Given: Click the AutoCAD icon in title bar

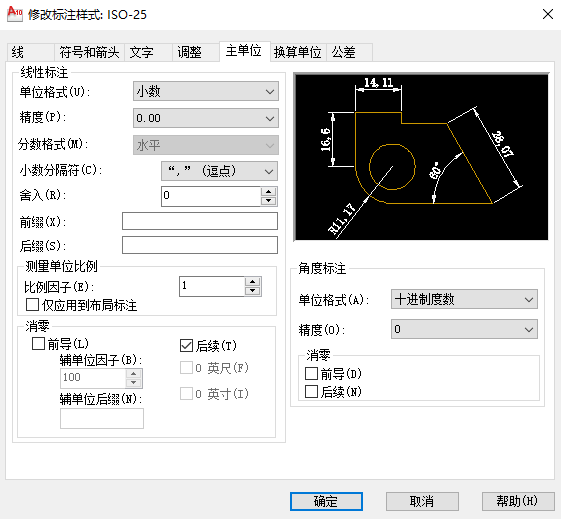Looking at the screenshot, I should pyautogui.click(x=15, y=14).
